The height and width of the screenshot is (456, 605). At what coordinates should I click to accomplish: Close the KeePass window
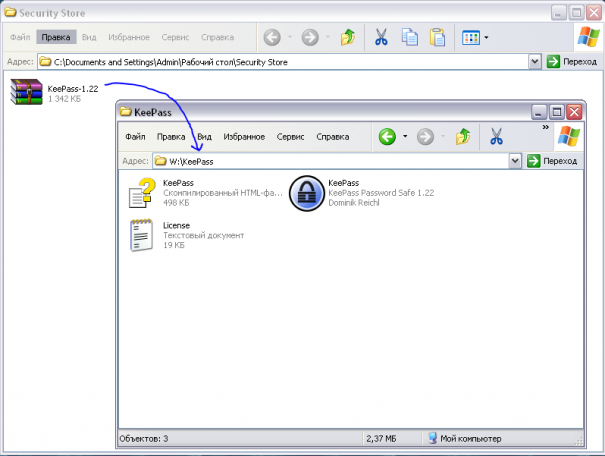pyautogui.click(x=574, y=112)
